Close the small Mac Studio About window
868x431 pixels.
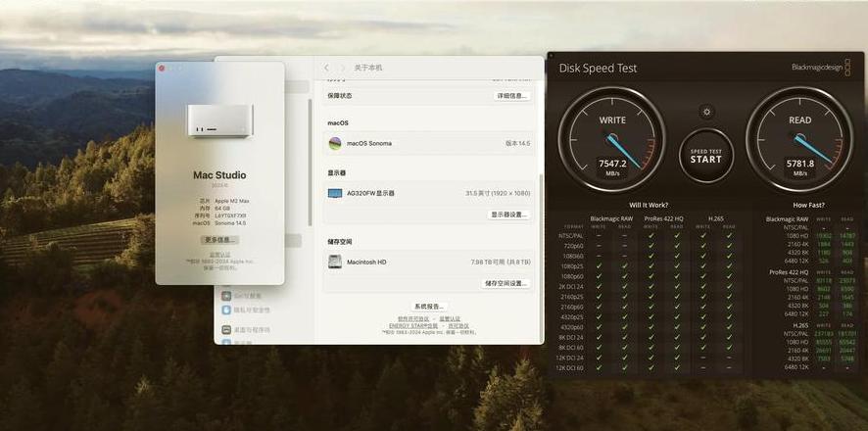(162, 68)
